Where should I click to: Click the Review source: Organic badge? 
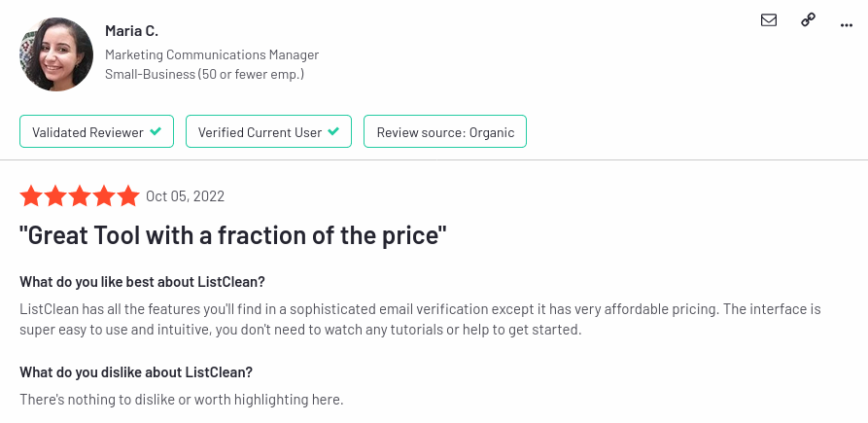pos(445,132)
